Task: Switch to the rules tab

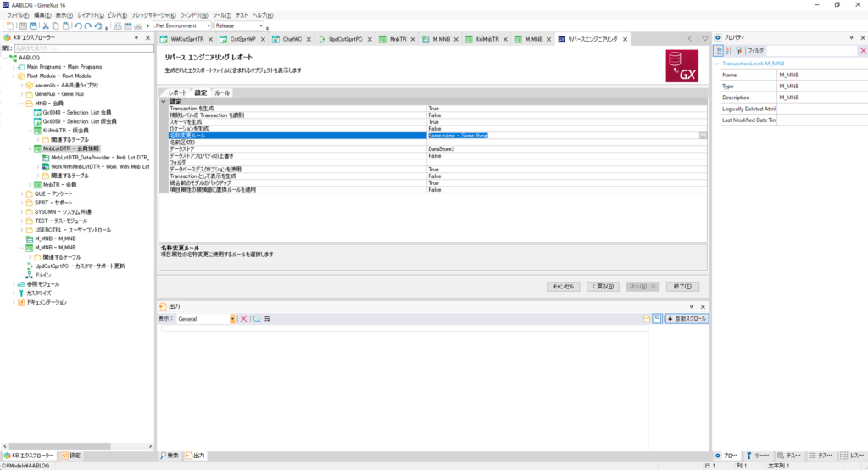Action: click(x=222, y=92)
